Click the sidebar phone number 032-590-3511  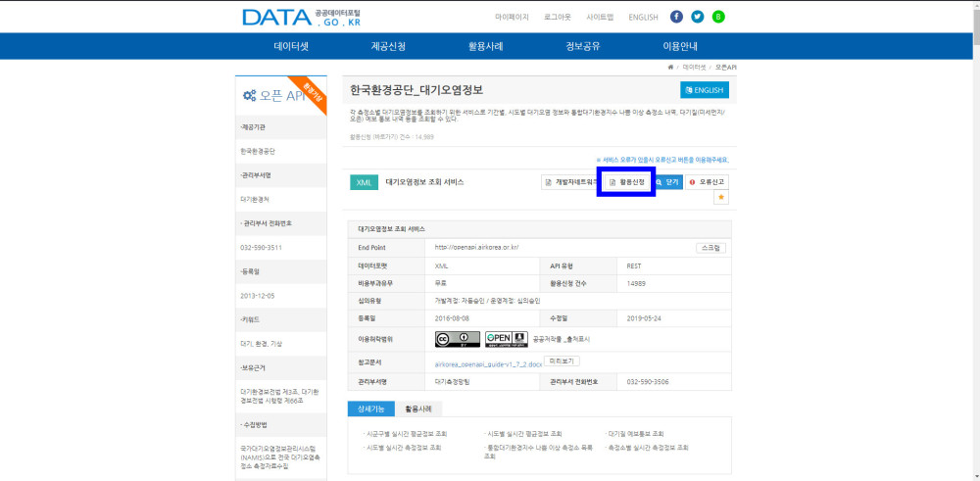(x=261, y=248)
